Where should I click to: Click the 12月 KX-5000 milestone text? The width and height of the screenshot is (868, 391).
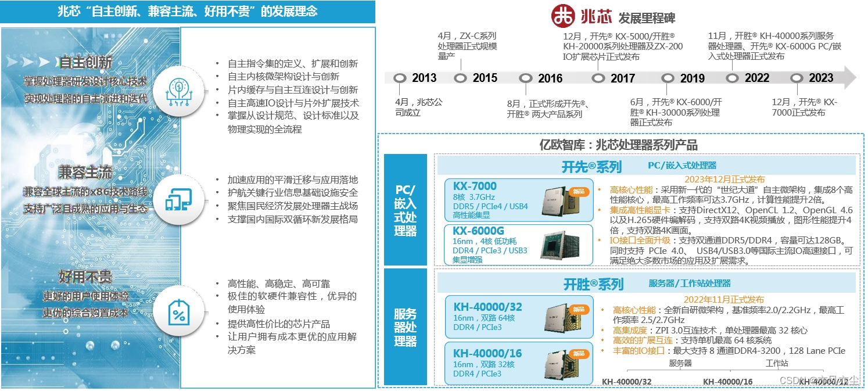[x=623, y=46]
